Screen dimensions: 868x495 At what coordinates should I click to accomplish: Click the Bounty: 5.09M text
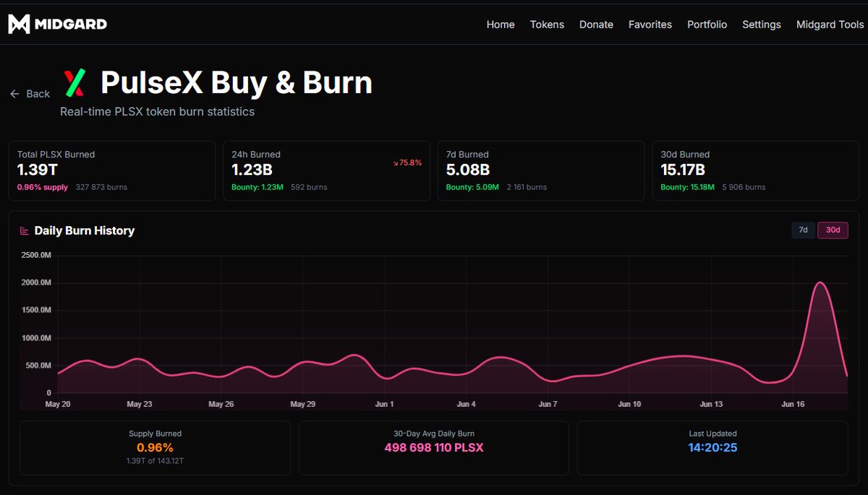[472, 187]
